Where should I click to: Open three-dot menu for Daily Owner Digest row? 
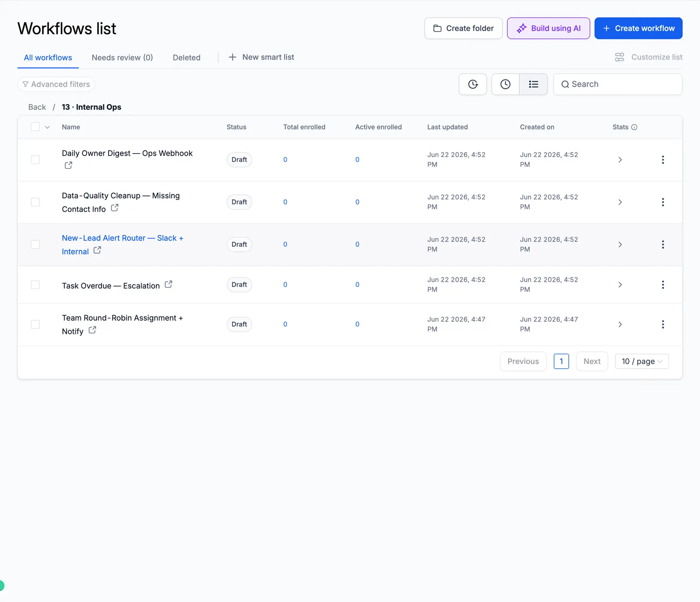[x=663, y=160]
